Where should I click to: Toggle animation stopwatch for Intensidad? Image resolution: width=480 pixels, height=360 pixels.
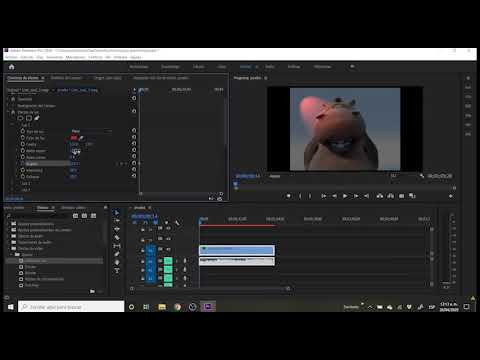pos(23,170)
